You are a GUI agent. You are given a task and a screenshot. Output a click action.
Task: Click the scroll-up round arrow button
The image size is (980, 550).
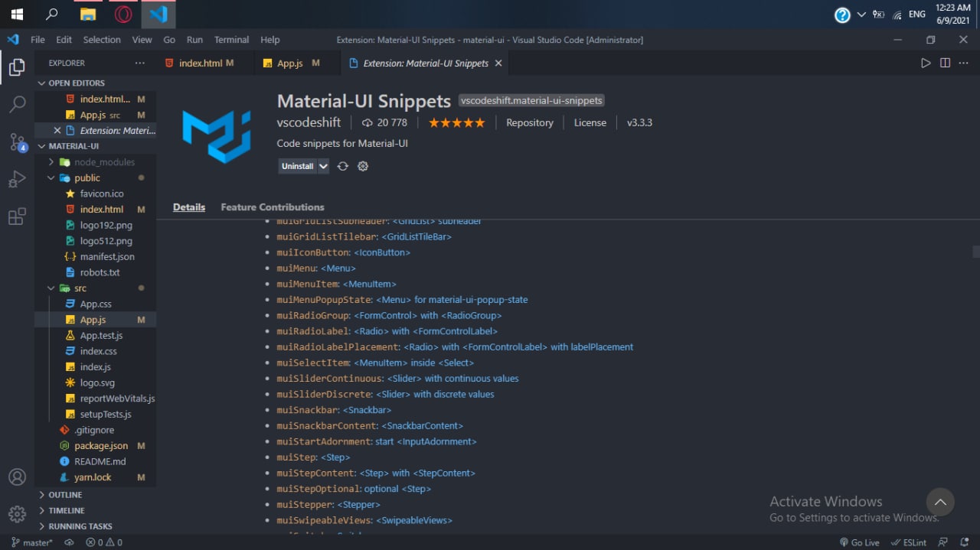940,503
